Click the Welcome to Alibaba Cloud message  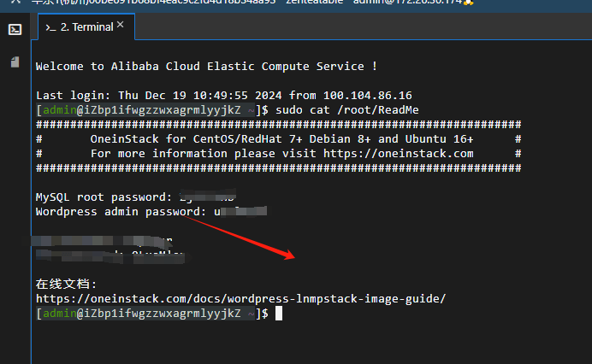pyautogui.click(x=206, y=67)
